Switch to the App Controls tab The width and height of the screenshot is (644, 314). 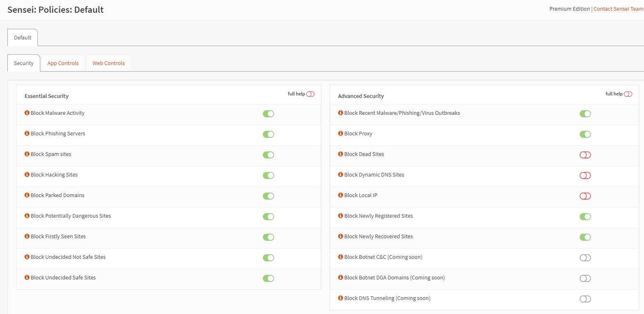(x=62, y=63)
